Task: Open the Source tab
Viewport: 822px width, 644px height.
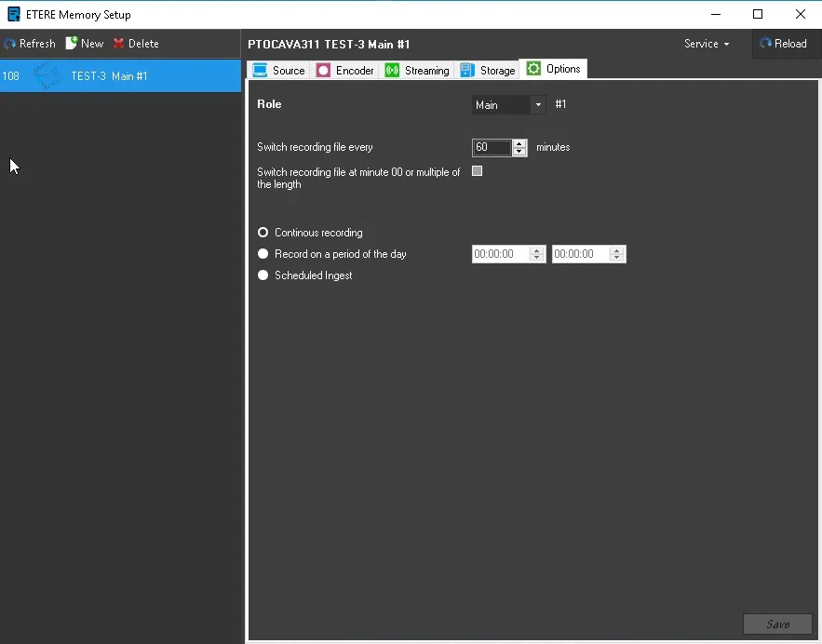Action: tap(278, 70)
